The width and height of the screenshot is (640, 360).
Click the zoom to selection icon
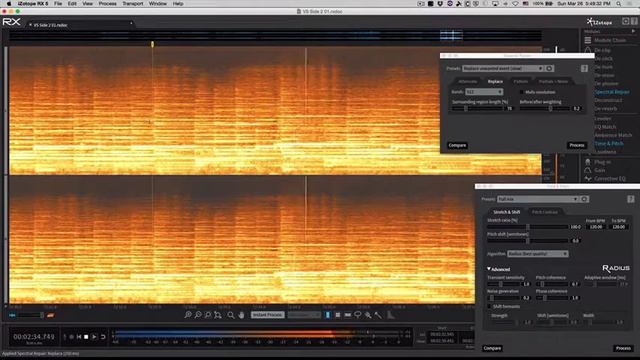tap(208, 315)
